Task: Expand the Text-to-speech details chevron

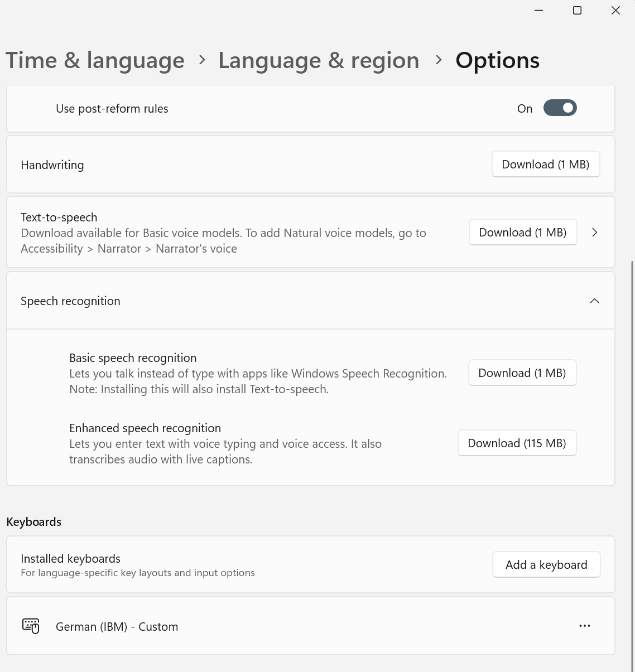Action: (594, 233)
